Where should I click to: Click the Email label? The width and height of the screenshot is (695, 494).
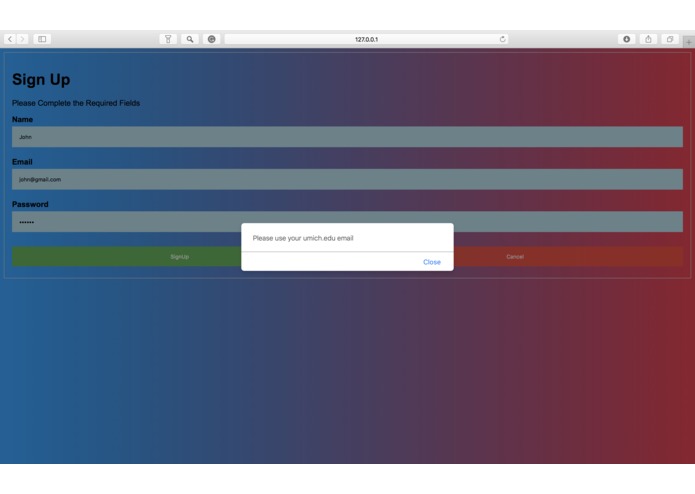22,162
